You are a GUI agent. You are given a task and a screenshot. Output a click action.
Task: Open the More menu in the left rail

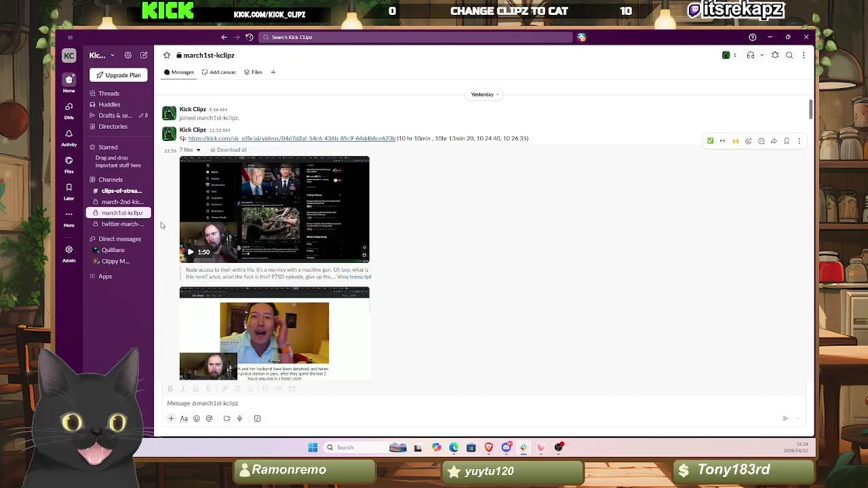tap(68, 218)
